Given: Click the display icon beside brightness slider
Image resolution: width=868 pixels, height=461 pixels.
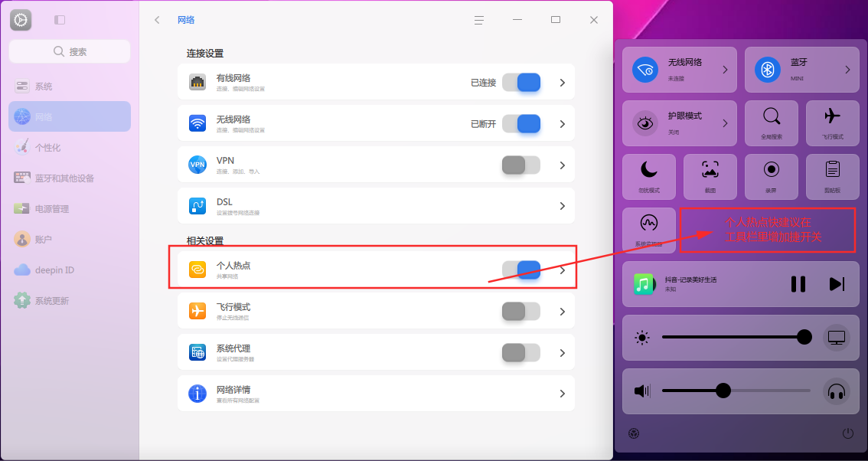Looking at the screenshot, I should click(837, 338).
